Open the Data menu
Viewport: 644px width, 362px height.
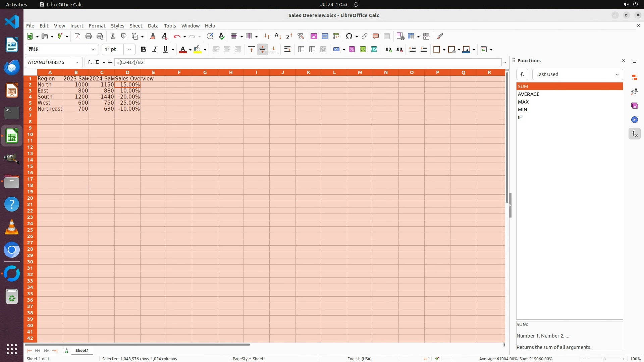pyautogui.click(x=153, y=25)
